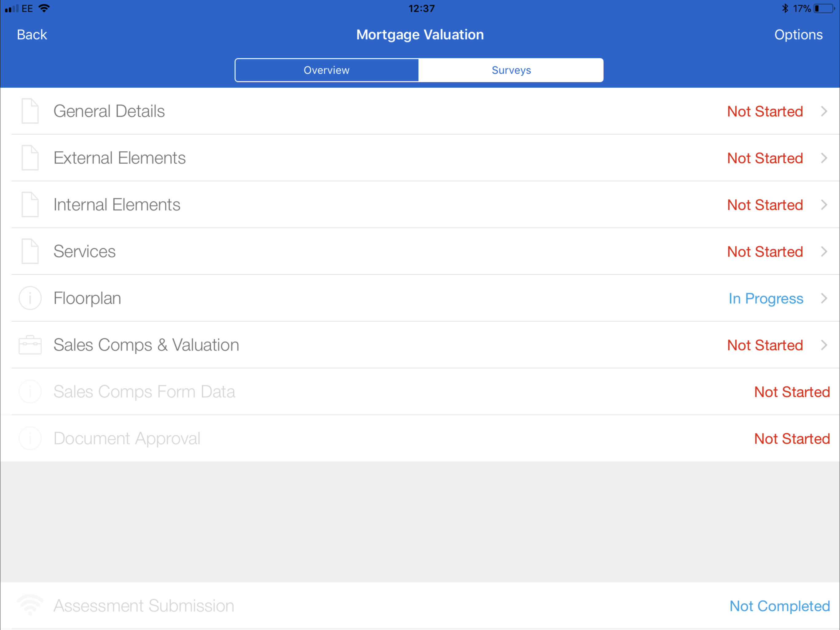Tap the 12:37 clock in status bar

tap(421, 8)
